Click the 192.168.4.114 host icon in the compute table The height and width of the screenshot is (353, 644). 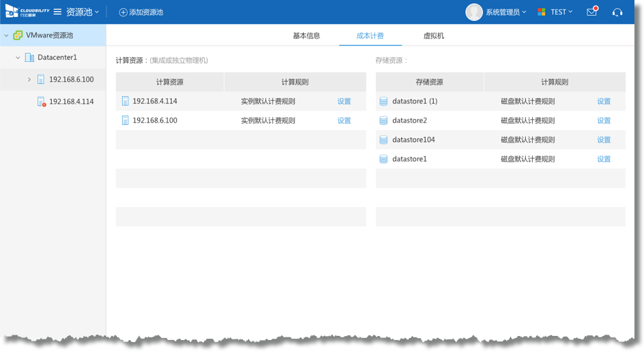[x=125, y=102]
